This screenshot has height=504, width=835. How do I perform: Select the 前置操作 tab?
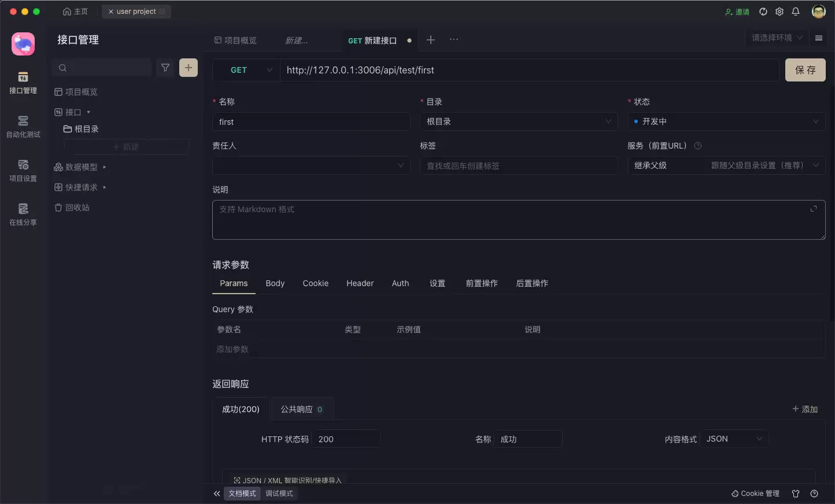tap(482, 283)
